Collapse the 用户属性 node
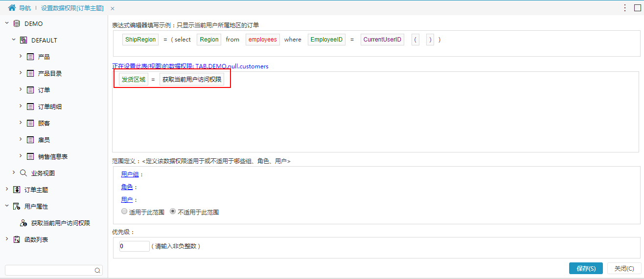 (x=7, y=206)
